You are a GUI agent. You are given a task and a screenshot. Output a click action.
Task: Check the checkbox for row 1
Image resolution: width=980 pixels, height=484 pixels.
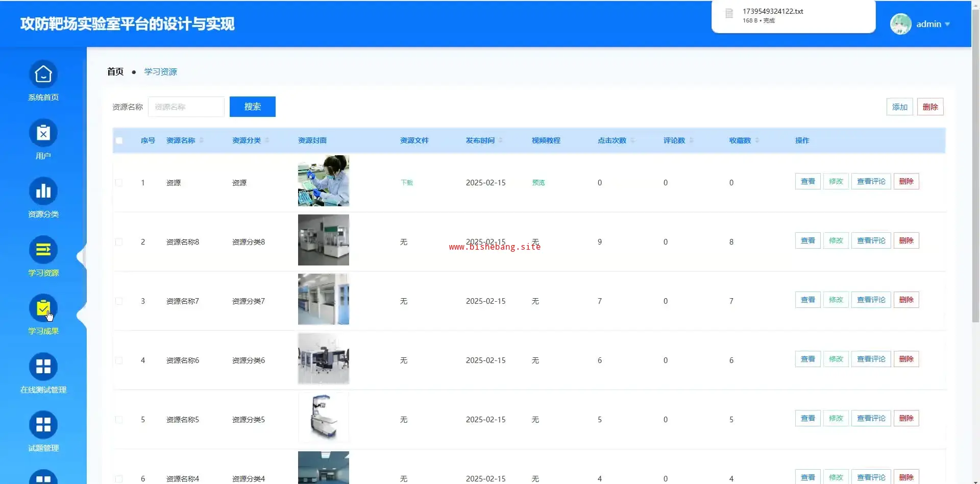(119, 183)
